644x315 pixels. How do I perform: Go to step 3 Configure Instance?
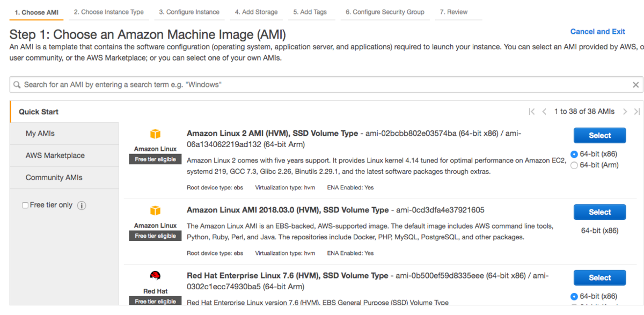tap(189, 12)
